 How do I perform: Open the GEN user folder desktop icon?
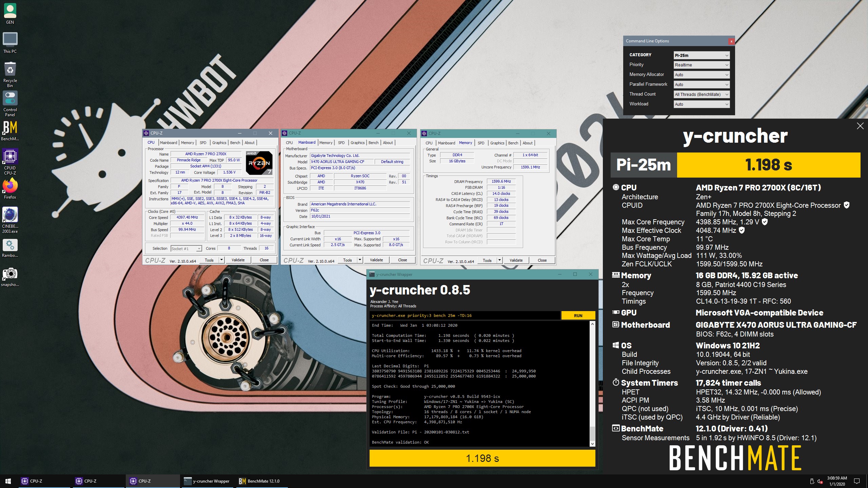click(10, 14)
